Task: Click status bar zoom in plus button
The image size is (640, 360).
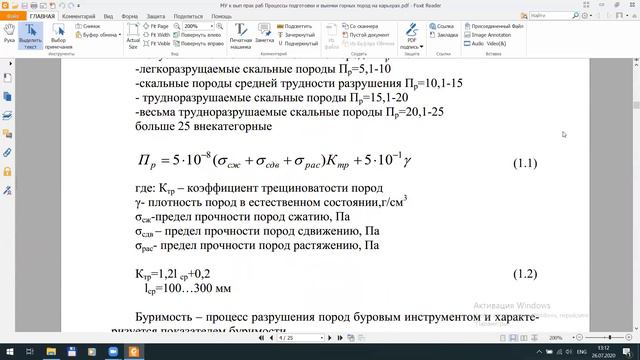Action: (629, 338)
